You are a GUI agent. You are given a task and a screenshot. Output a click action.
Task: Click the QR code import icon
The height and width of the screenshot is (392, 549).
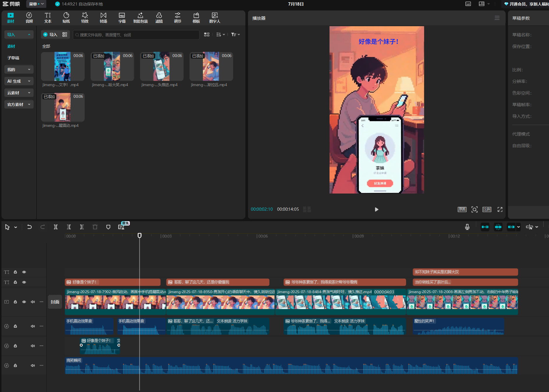(x=65, y=35)
